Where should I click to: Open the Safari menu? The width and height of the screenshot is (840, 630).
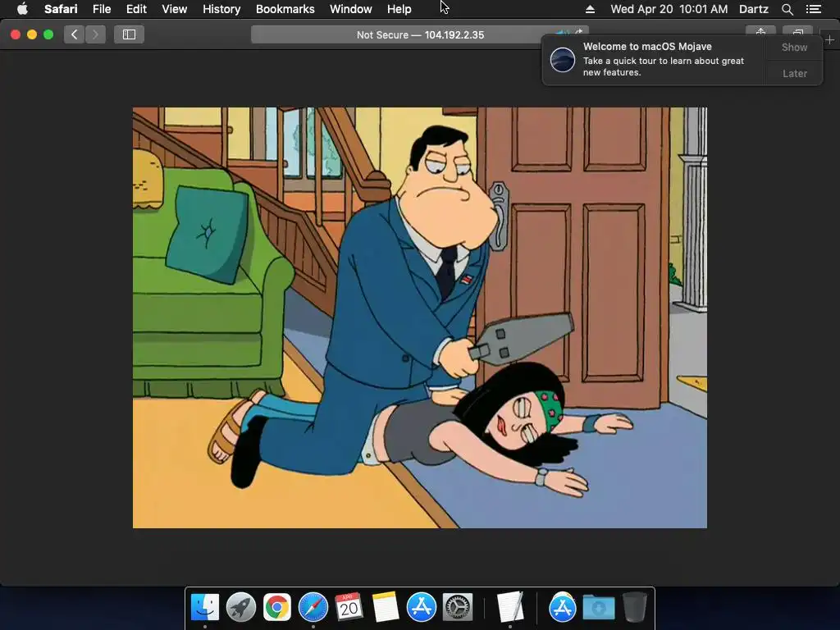pyautogui.click(x=61, y=8)
